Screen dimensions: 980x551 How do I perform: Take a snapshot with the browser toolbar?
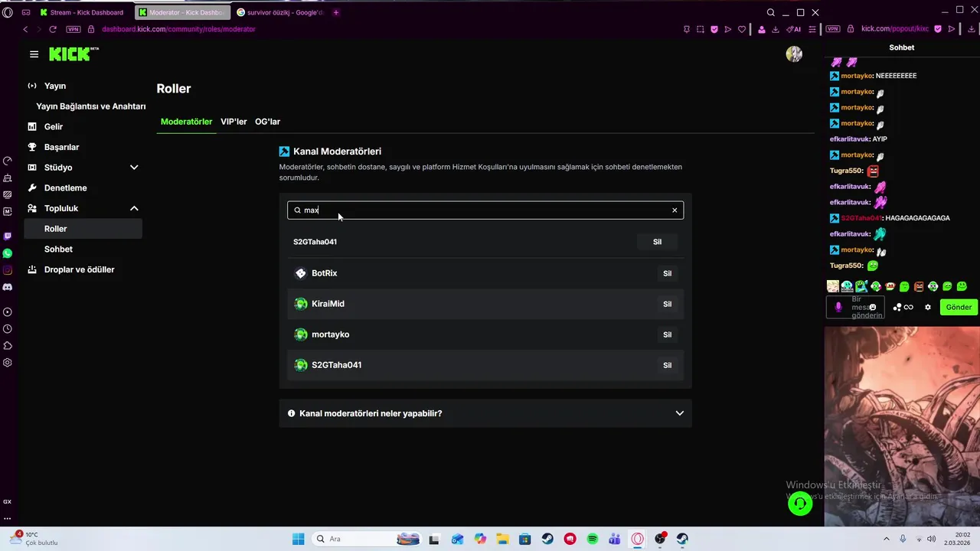701,29
